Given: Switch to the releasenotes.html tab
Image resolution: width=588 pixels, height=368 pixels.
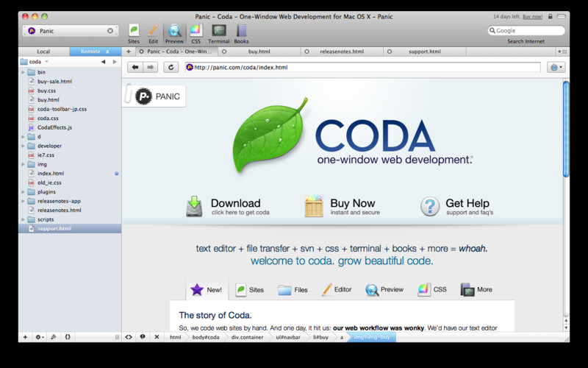Looking at the screenshot, I should click(x=342, y=52).
